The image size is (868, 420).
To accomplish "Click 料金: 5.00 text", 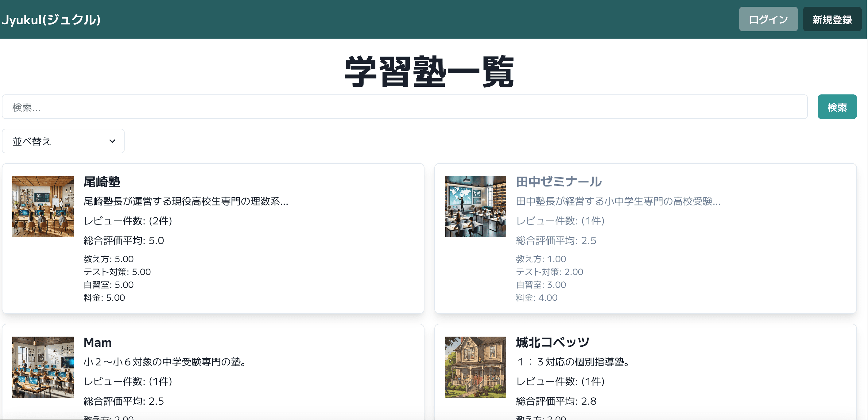I will 104,297.
